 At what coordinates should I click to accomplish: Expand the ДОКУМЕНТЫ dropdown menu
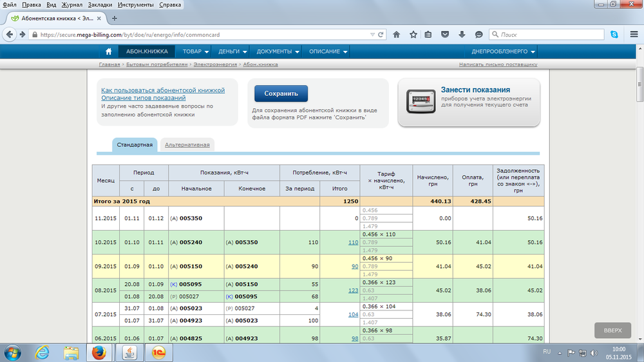coord(278,52)
